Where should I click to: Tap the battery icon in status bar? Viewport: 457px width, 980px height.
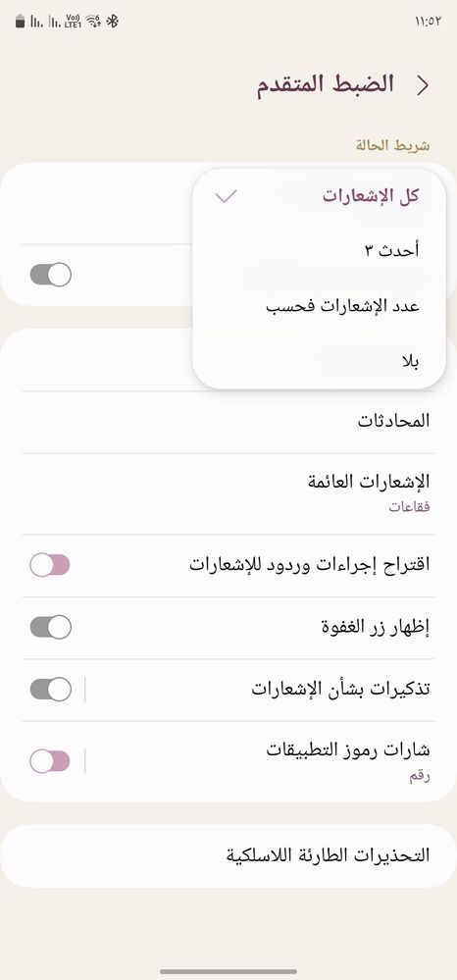20,22
